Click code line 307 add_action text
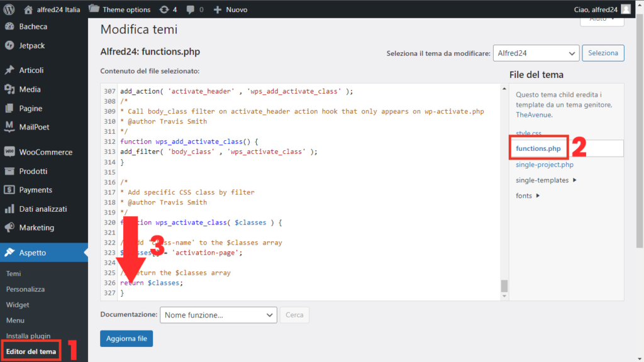Screen dimensions: 644x362 [236, 91]
